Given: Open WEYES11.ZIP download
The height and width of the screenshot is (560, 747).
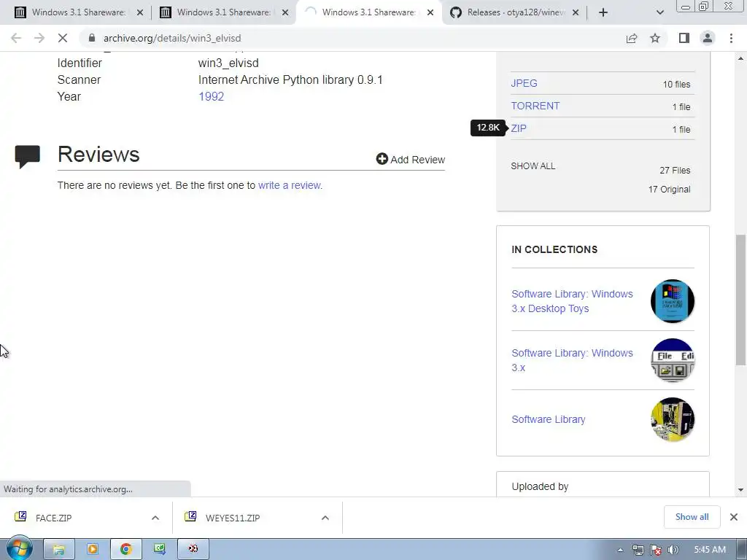Looking at the screenshot, I should (x=233, y=518).
